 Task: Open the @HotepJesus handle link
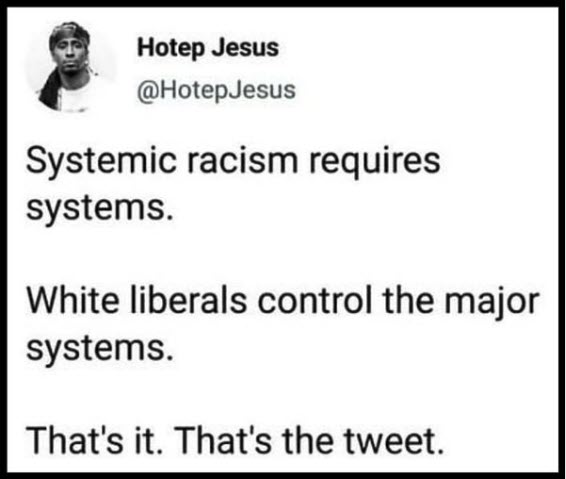tap(216, 90)
